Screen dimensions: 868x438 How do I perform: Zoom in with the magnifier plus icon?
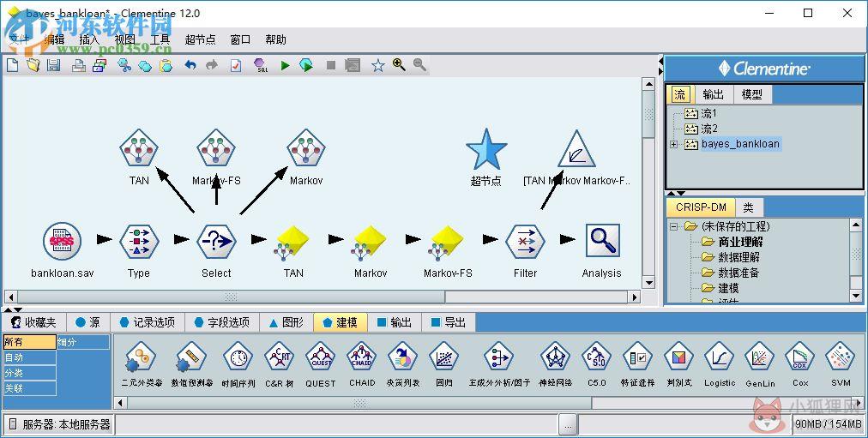coord(399,64)
